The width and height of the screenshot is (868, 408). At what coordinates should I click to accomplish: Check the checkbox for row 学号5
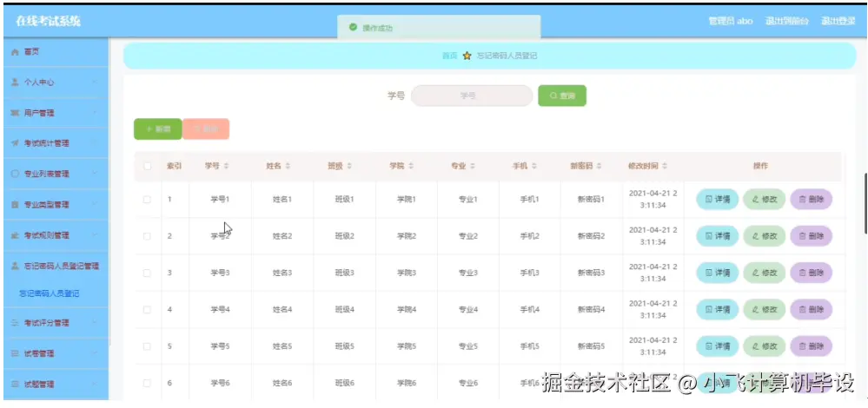tap(147, 346)
